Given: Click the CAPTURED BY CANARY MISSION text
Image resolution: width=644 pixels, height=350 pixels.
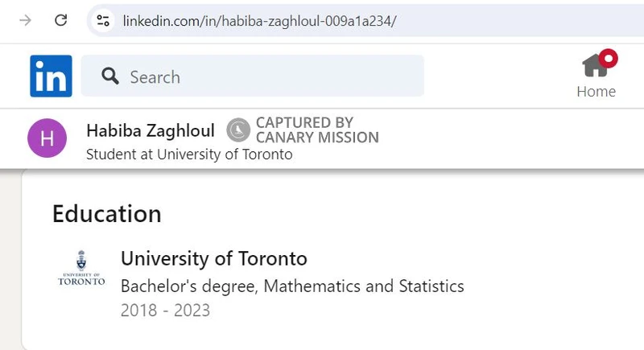Looking at the screenshot, I should [x=317, y=130].
